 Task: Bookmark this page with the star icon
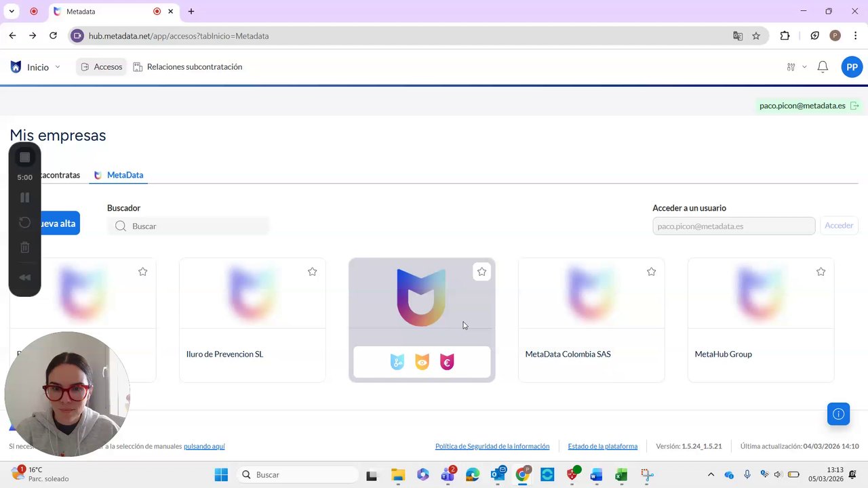click(756, 36)
